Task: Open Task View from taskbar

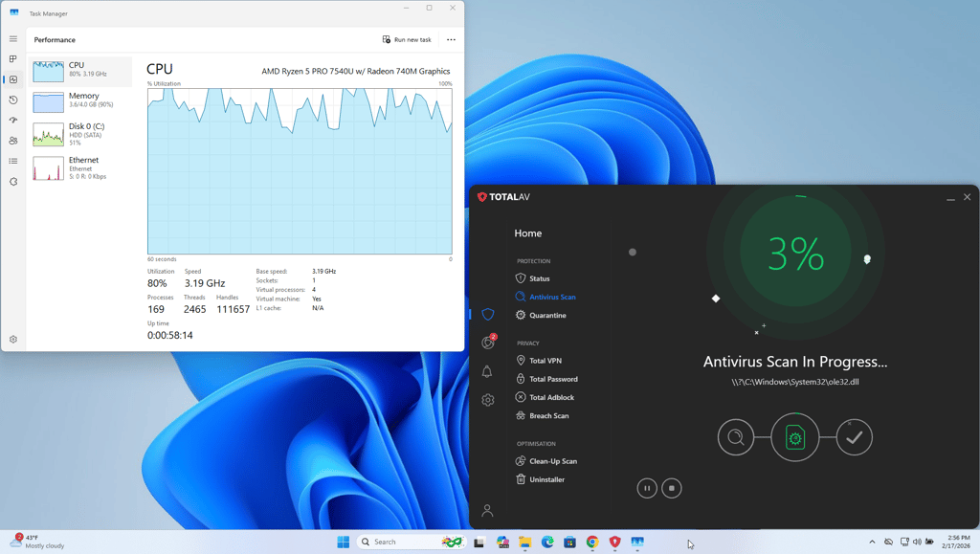Action: click(479, 543)
